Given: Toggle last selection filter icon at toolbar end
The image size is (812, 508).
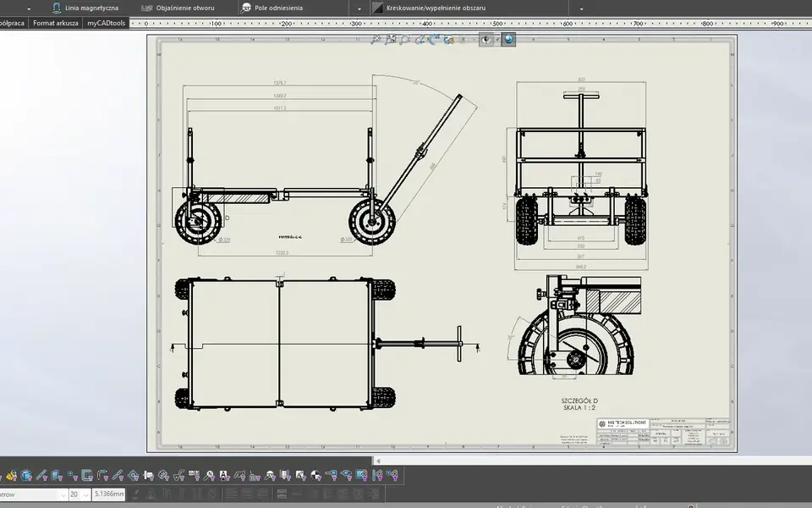Looking at the screenshot, I should click(392, 475).
